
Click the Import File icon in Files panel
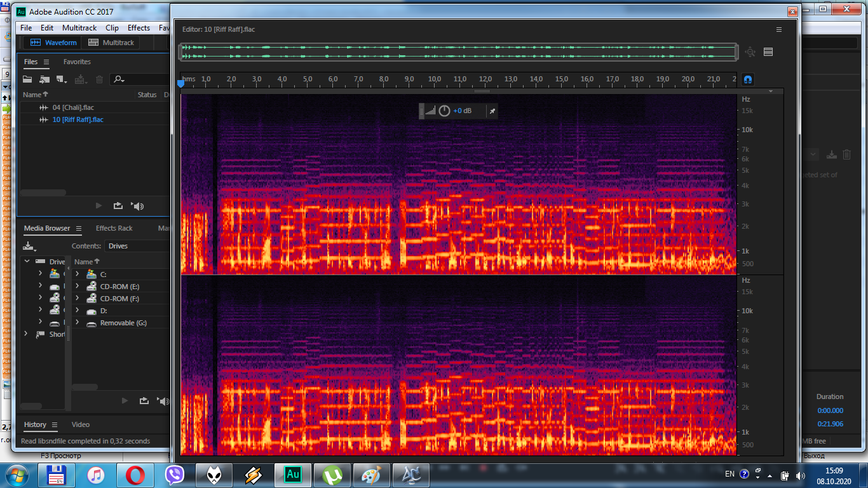tap(44, 79)
